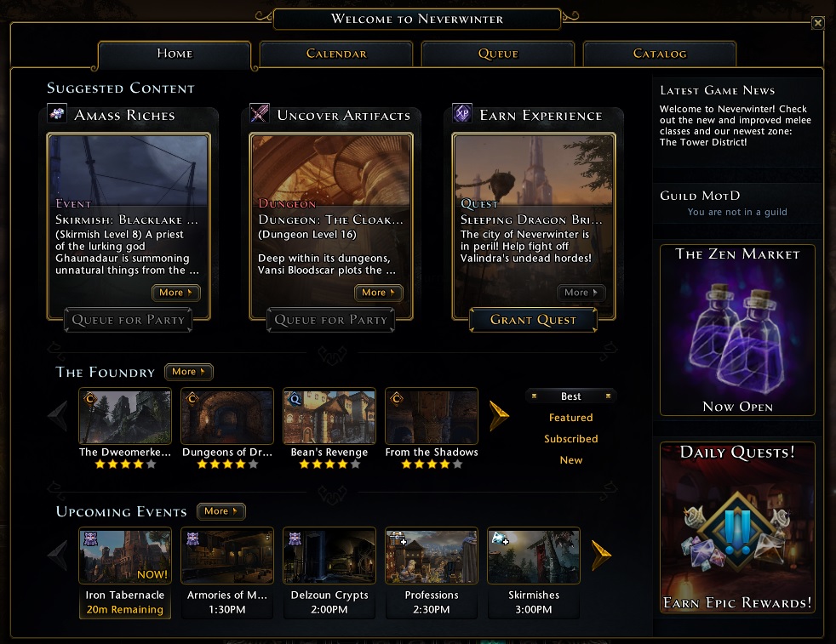
Task: Expand More for The Foundry section
Action: 189,372
